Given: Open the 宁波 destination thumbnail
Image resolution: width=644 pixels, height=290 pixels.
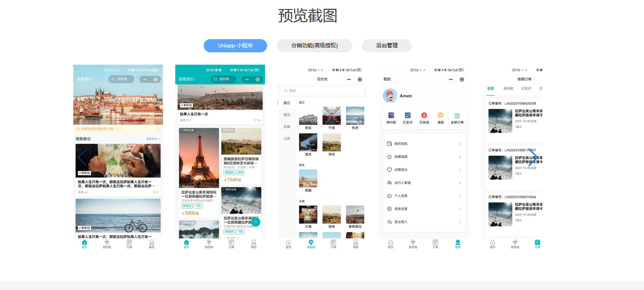Looking at the screenshot, I should (x=332, y=116).
